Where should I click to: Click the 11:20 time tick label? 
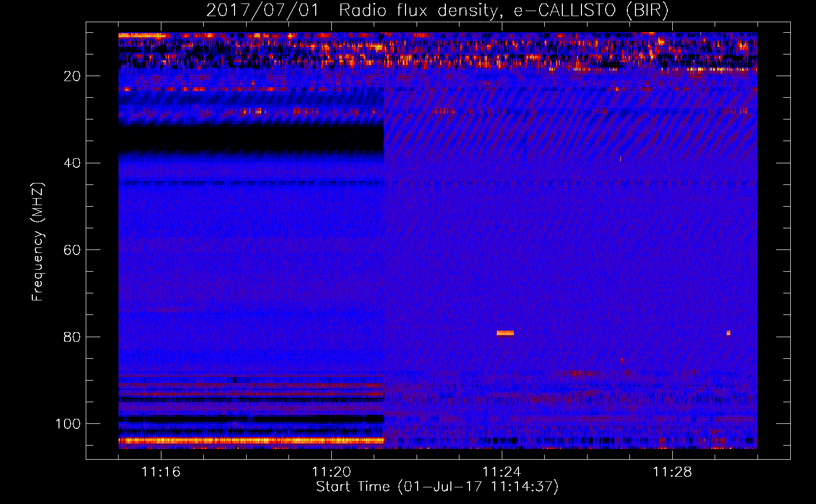(331, 472)
